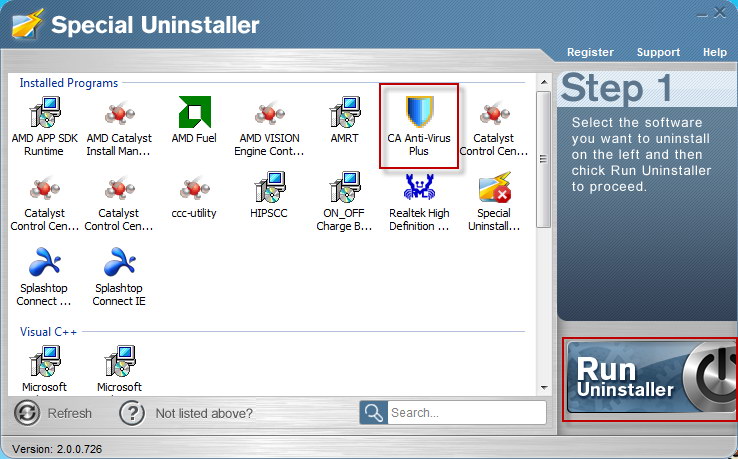Select the AMD APP SDK Runtime program icon
Screen dimensions: 738x459
pyautogui.click(x=45, y=112)
